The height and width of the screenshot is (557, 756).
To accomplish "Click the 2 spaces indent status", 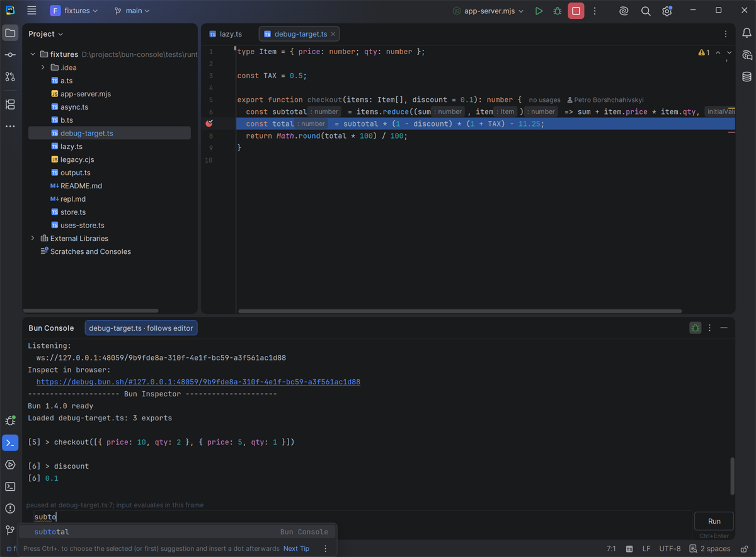I will pos(710,549).
